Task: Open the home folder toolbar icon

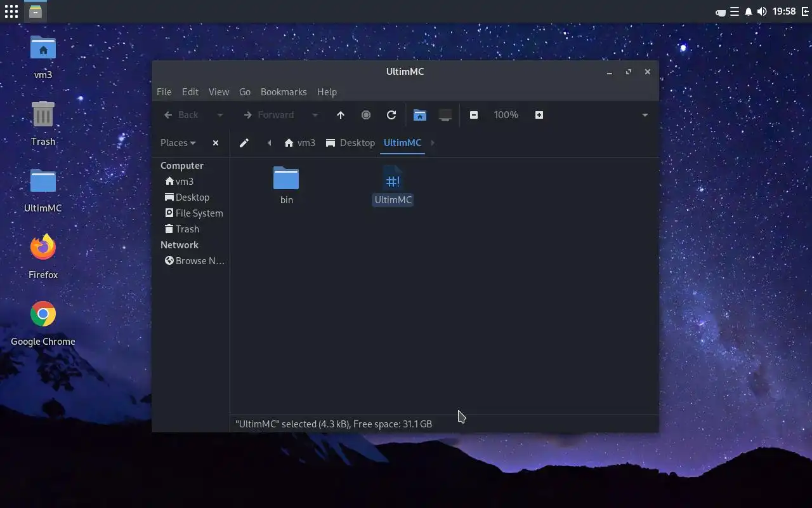Action: coord(419,115)
